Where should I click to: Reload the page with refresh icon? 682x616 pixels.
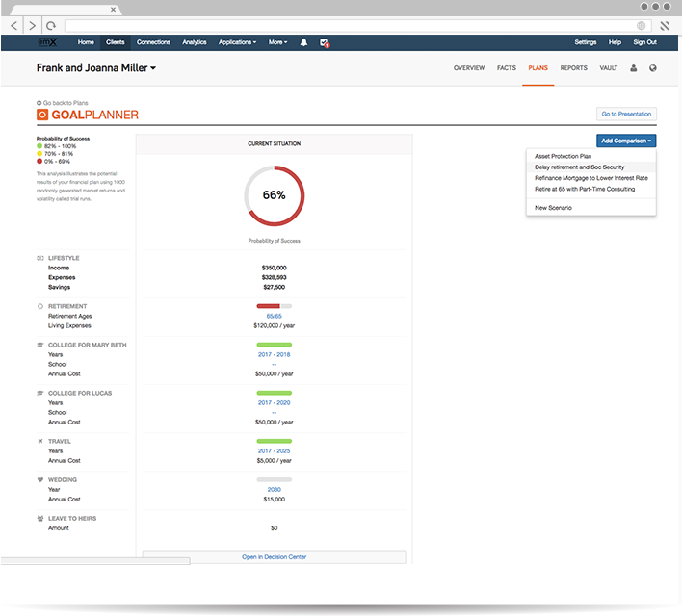tap(51, 26)
